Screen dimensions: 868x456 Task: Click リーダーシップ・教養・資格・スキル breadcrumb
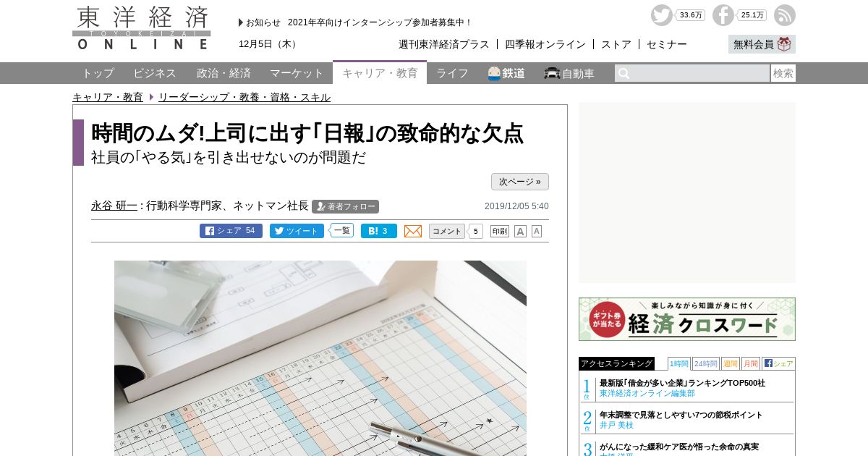(244, 97)
